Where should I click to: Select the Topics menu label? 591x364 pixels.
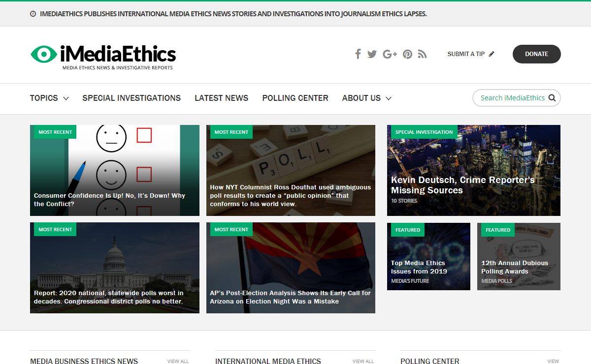[44, 98]
